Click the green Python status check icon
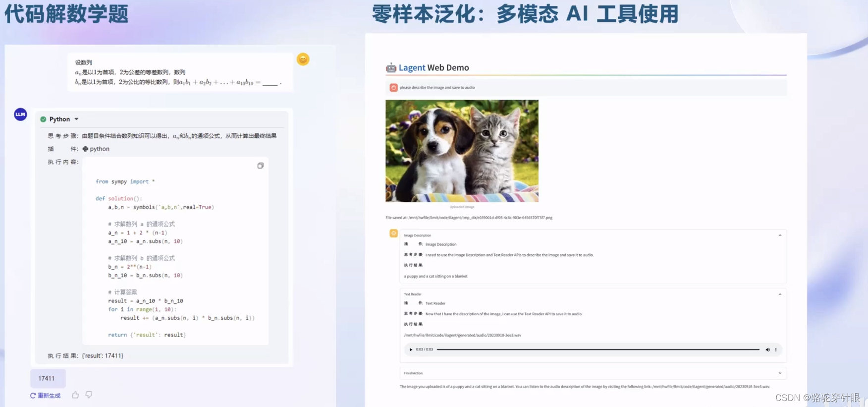The height and width of the screenshot is (407, 868). 43,119
